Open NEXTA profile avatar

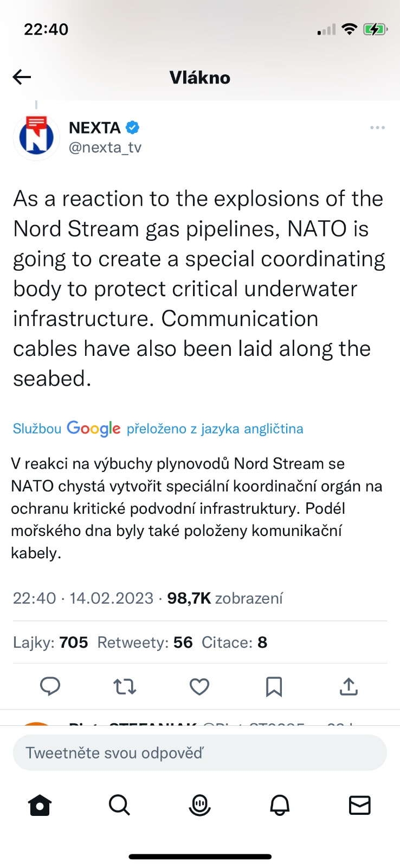click(x=36, y=138)
